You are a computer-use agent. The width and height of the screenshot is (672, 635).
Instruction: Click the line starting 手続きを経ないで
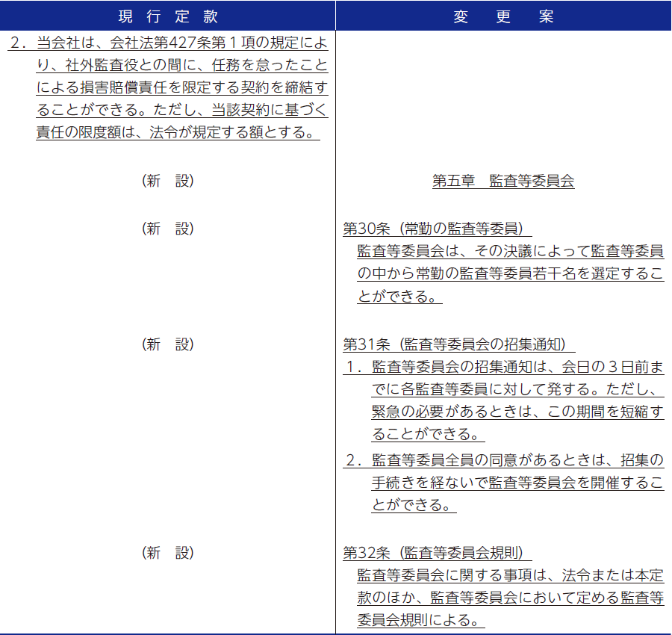pyautogui.click(x=517, y=483)
